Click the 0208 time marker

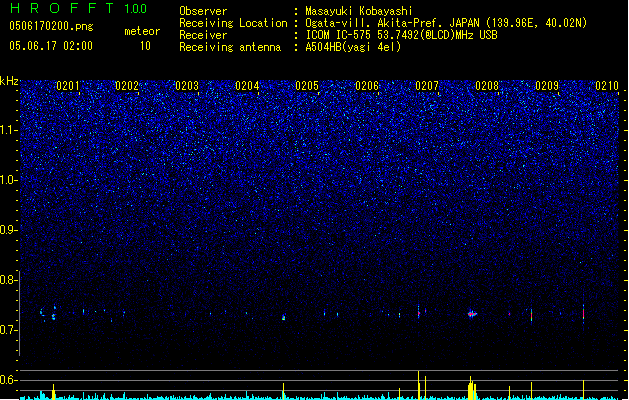coord(487,86)
